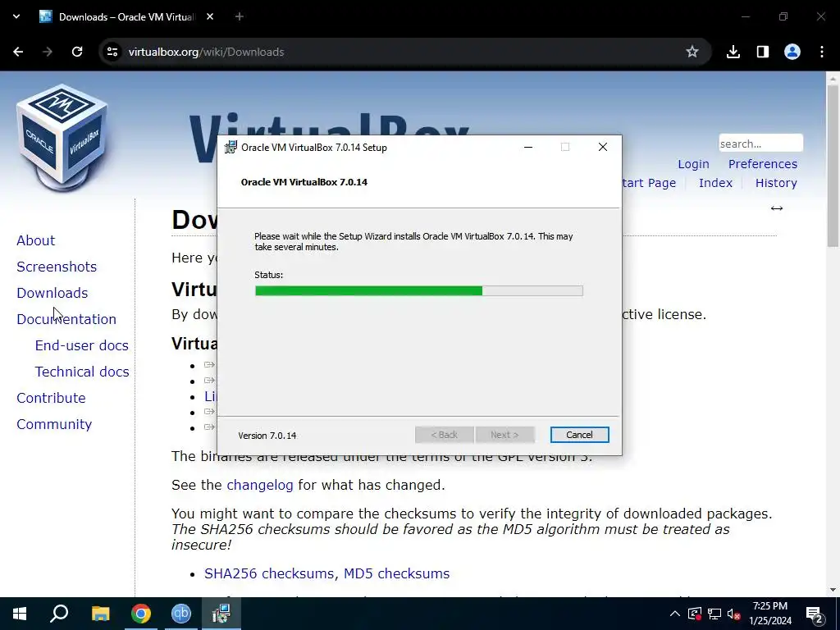Open the History link
The height and width of the screenshot is (630, 840).
click(x=776, y=183)
